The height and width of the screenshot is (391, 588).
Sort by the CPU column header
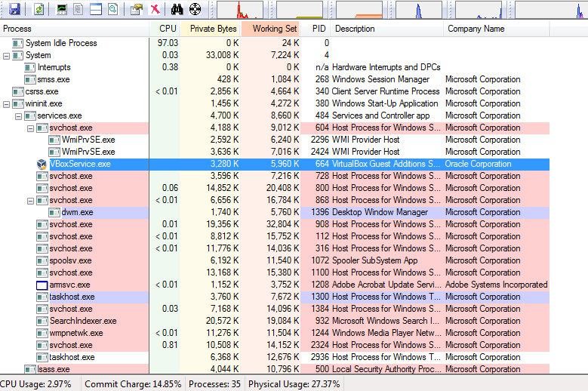click(168, 29)
